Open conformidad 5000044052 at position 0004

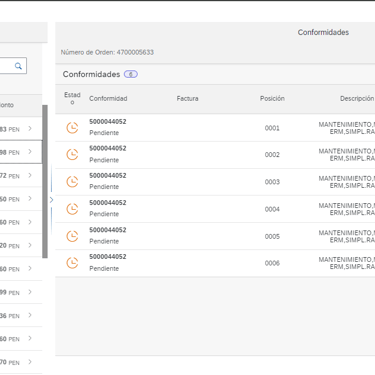pos(108,203)
